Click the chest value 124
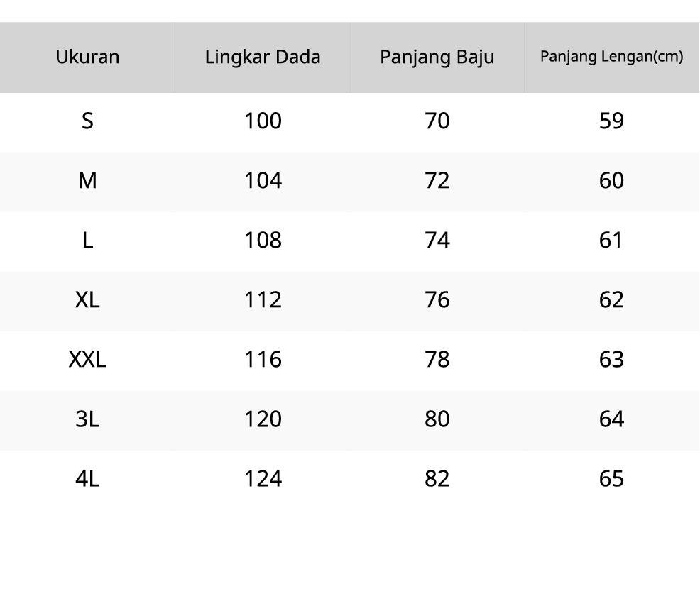The height and width of the screenshot is (601, 700). tap(263, 479)
